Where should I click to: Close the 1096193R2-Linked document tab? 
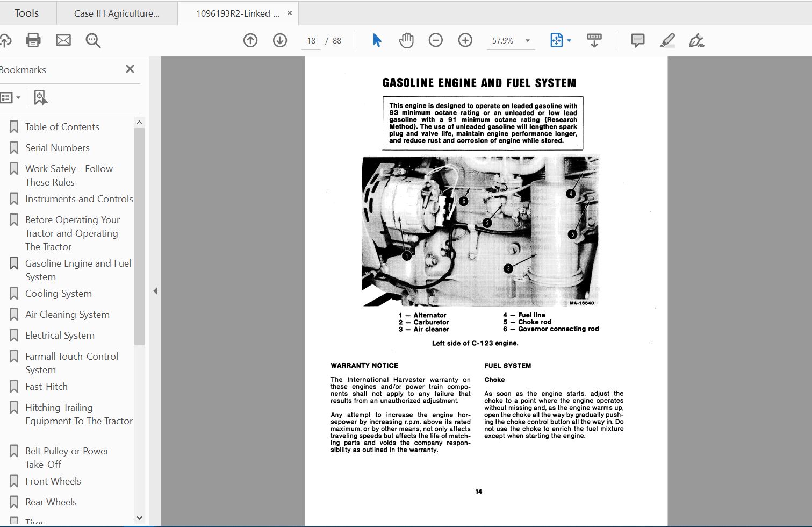tap(290, 13)
